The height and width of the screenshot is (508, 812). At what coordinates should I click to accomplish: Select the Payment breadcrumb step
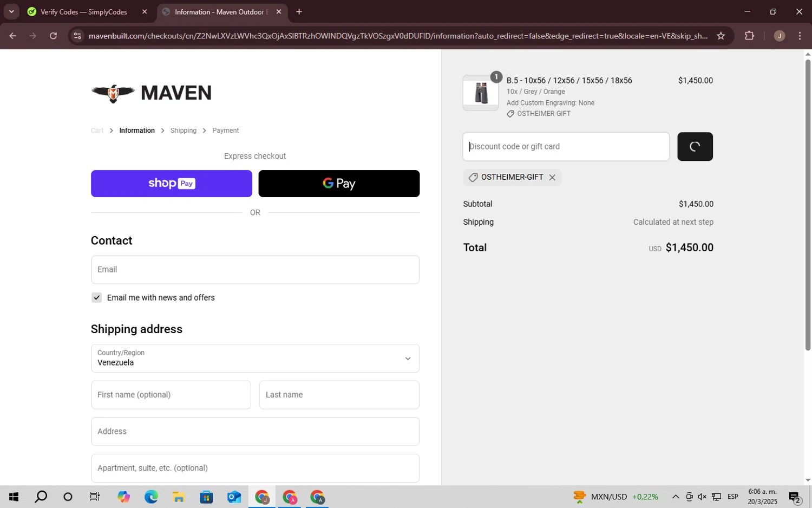click(x=226, y=131)
